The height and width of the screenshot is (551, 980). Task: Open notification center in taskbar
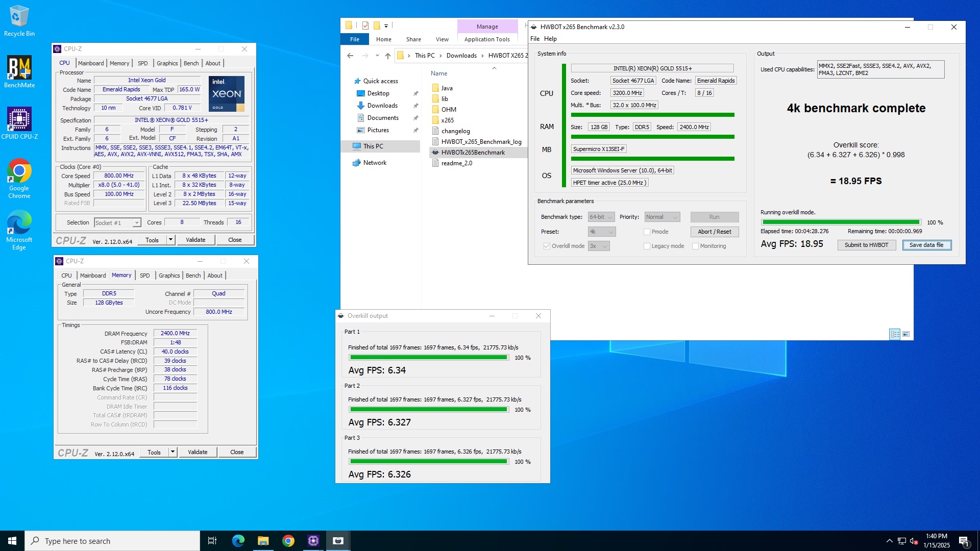point(964,541)
